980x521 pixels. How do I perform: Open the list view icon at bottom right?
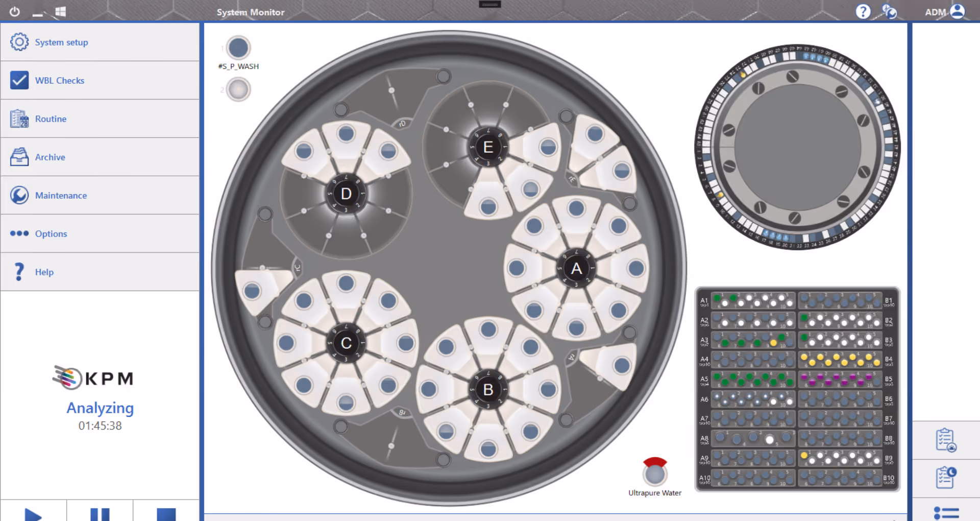946,513
